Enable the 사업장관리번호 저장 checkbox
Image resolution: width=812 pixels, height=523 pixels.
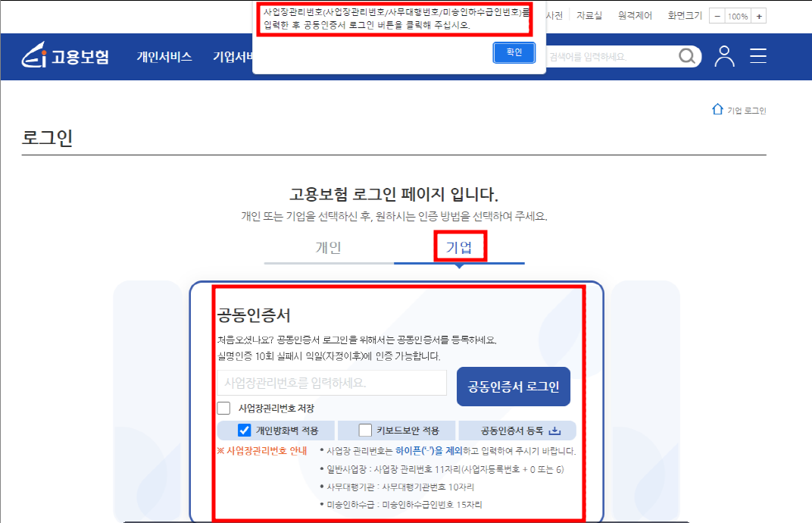(x=223, y=408)
